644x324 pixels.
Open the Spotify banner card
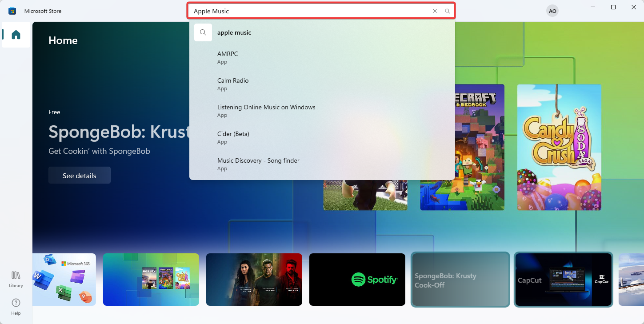coord(357,280)
